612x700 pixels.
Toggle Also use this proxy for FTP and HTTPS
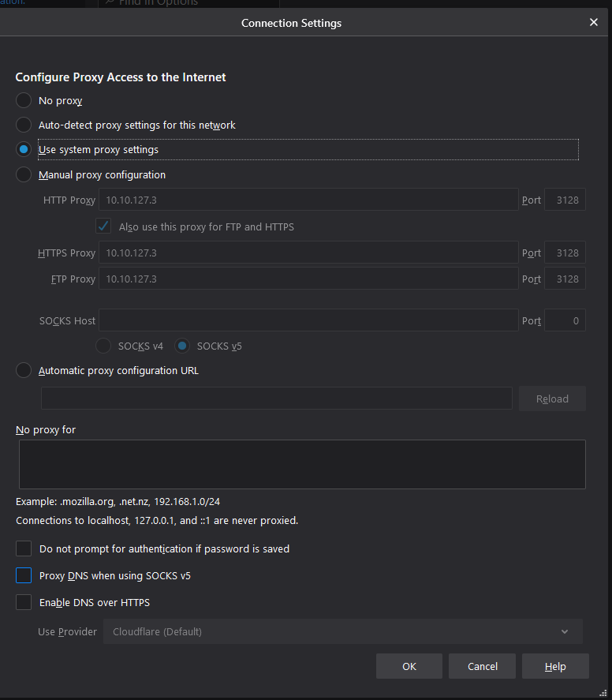pos(103,226)
